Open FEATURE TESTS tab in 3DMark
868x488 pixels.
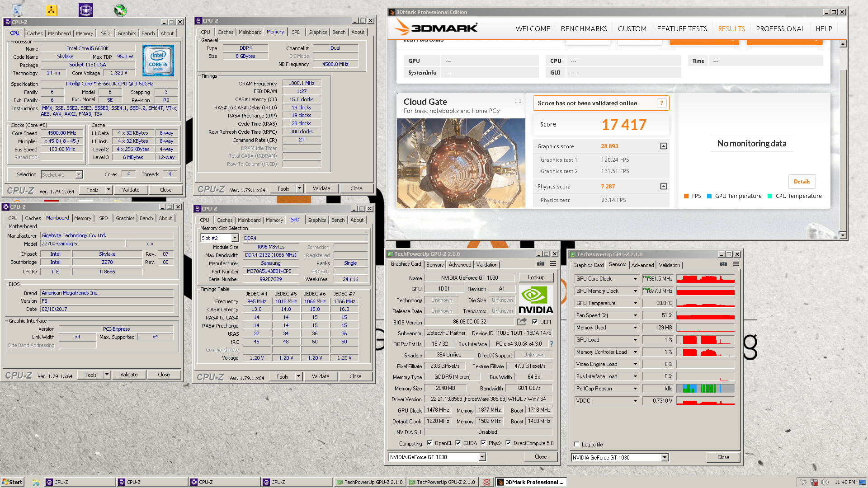coord(682,28)
